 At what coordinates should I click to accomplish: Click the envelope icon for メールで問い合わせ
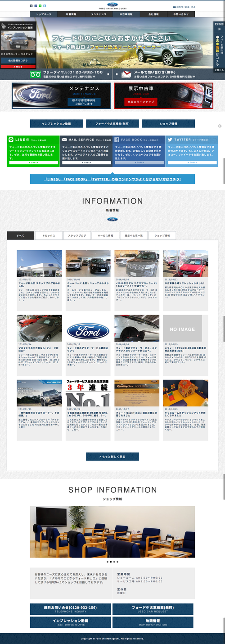click(126, 74)
